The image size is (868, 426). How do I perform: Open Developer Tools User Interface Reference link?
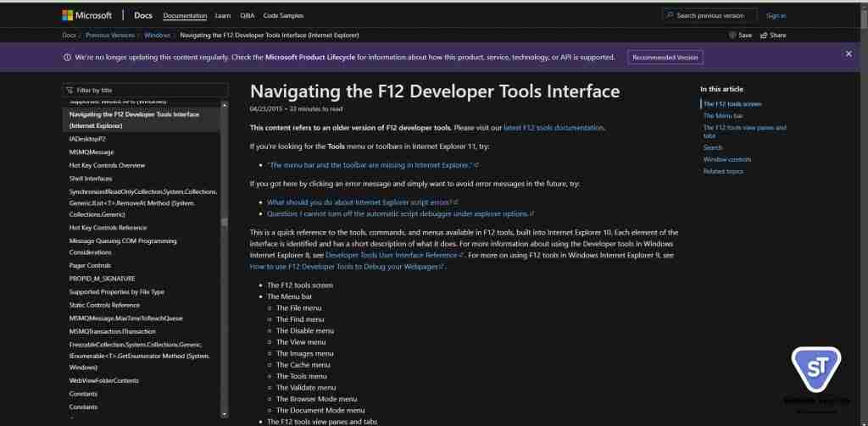click(x=394, y=256)
